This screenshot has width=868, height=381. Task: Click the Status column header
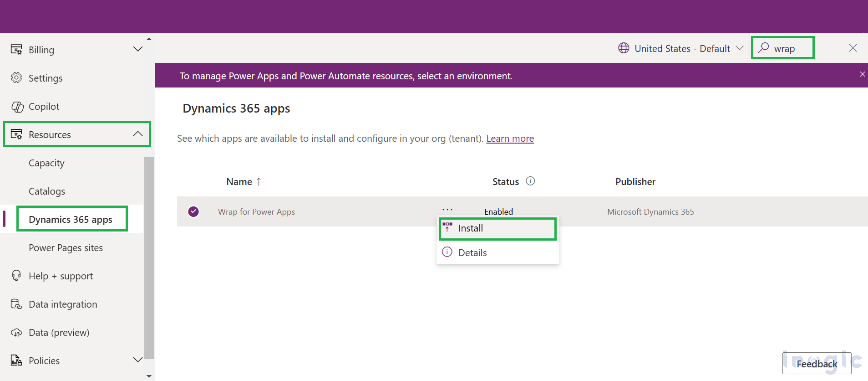pyautogui.click(x=505, y=181)
